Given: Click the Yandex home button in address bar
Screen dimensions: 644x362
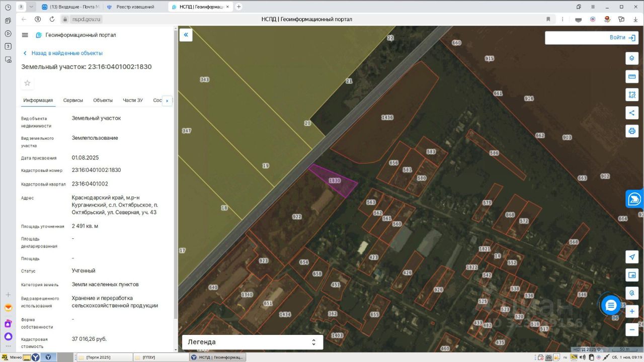Looking at the screenshot, I should [x=38, y=19].
